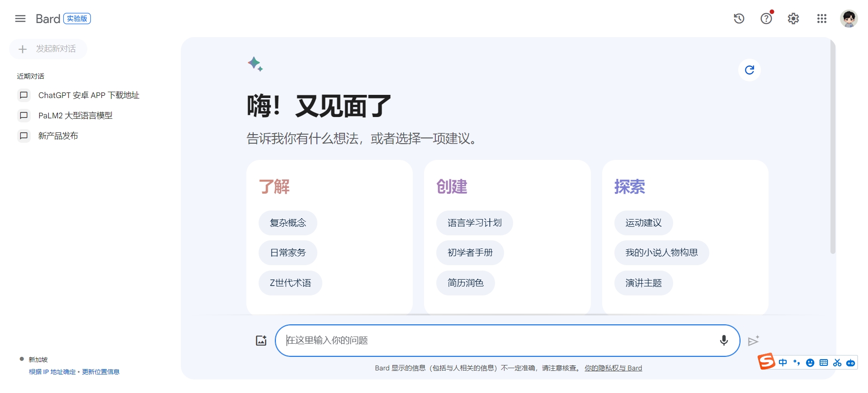
Task: Activate the microphone voice input
Action: (x=724, y=340)
